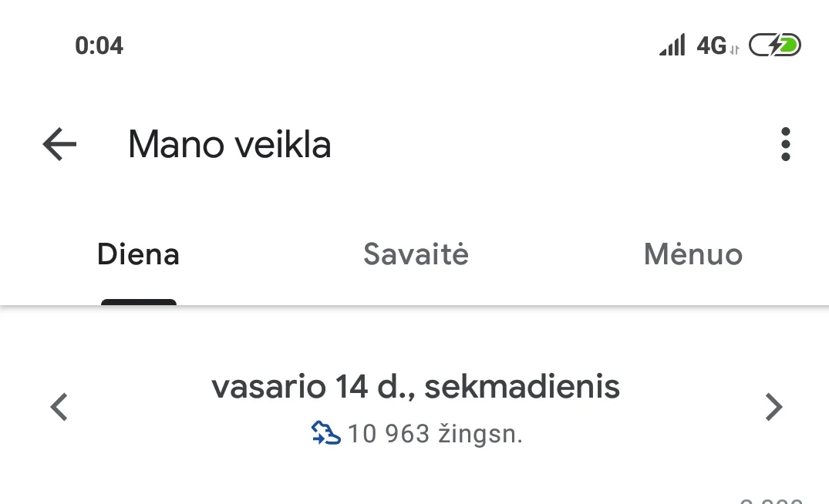Switch to the Diena tab
Image resolution: width=829 pixels, height=504 pixels.
[138, 254]
